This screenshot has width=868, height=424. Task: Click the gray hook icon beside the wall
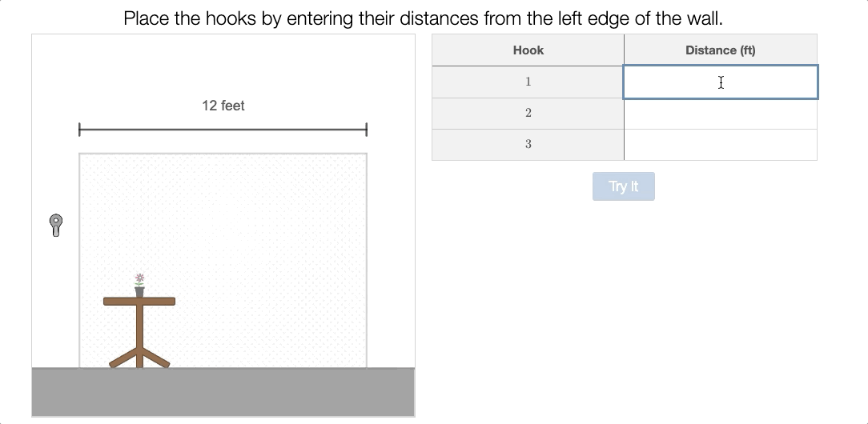tap(56, 226)
